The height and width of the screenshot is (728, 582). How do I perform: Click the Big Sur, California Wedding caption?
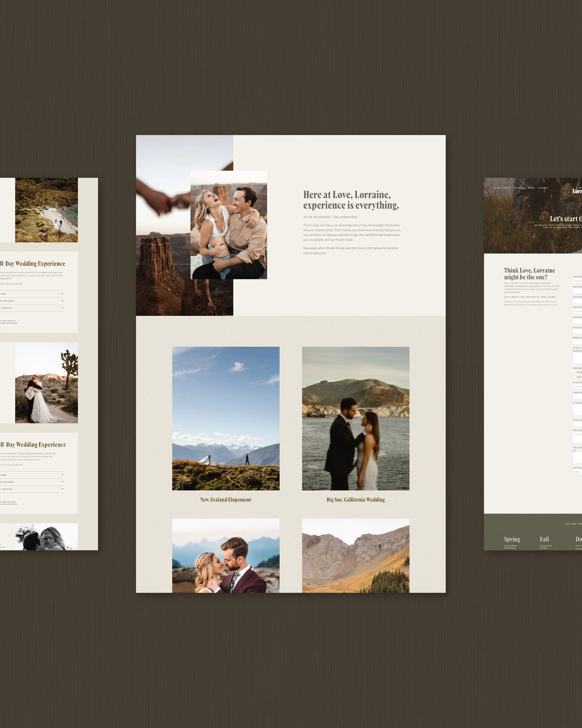pos(356,500)
